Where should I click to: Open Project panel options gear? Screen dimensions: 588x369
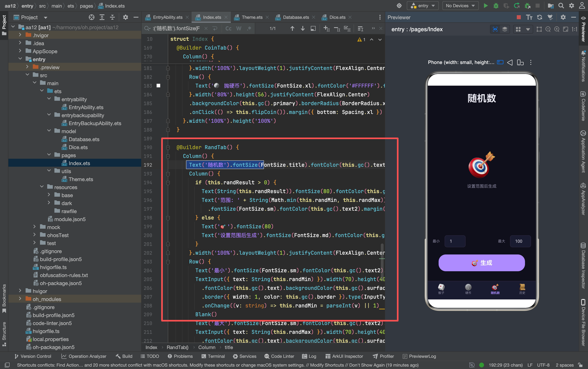point(126,17)
